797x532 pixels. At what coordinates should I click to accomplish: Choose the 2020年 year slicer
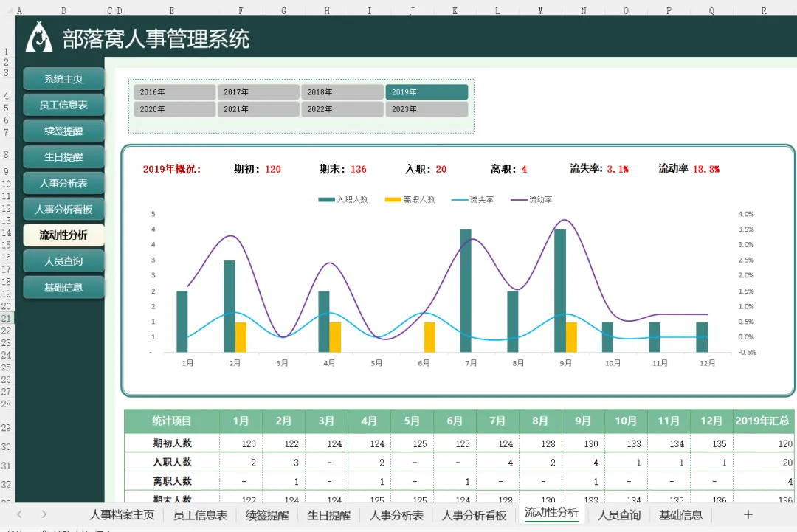(174, 109)
